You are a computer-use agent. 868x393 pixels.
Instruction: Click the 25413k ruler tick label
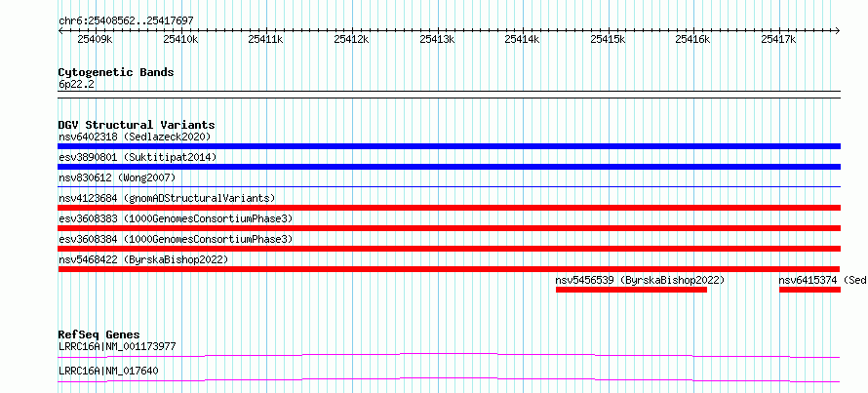[437, 39]
